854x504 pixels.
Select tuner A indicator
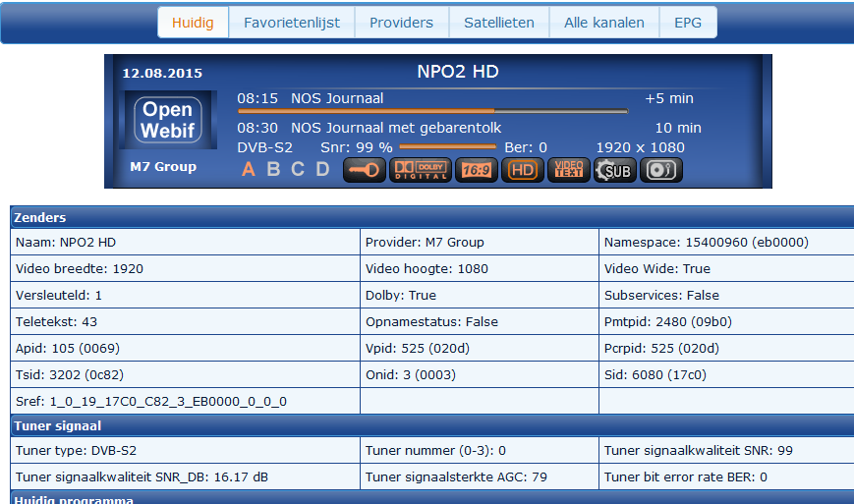[249, 169]
